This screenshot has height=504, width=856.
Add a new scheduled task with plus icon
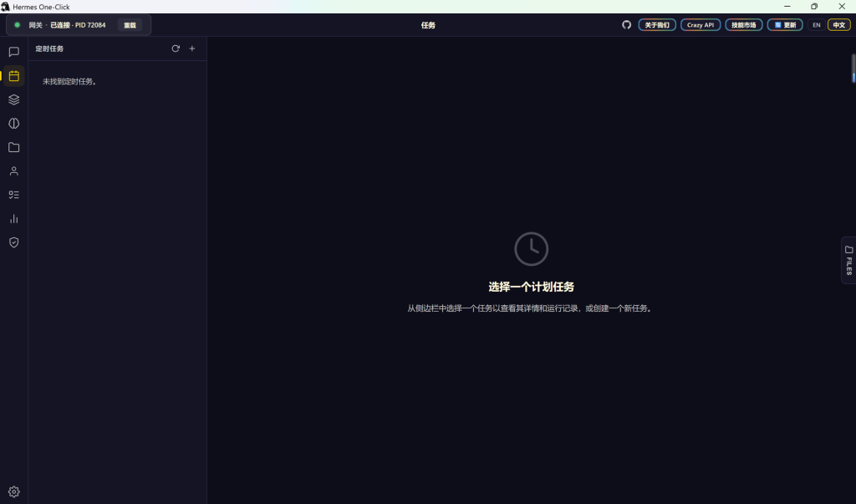point(192,48)
